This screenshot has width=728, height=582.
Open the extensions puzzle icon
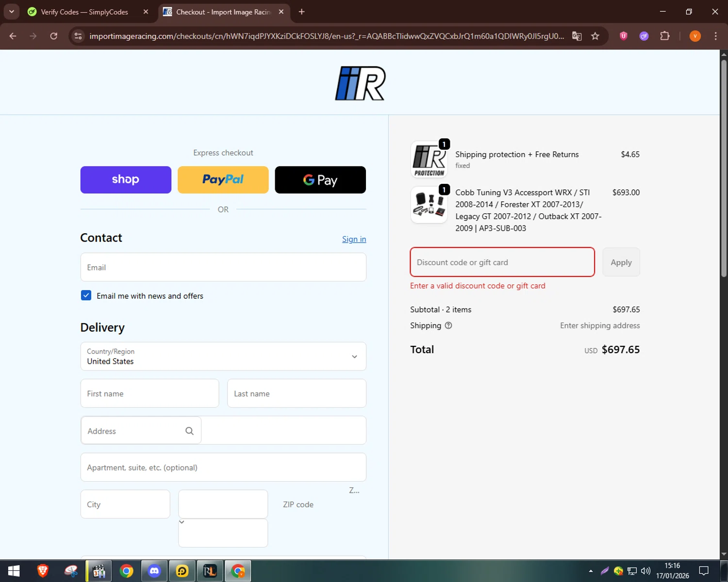pyautogui.click(x=665, y=36)
